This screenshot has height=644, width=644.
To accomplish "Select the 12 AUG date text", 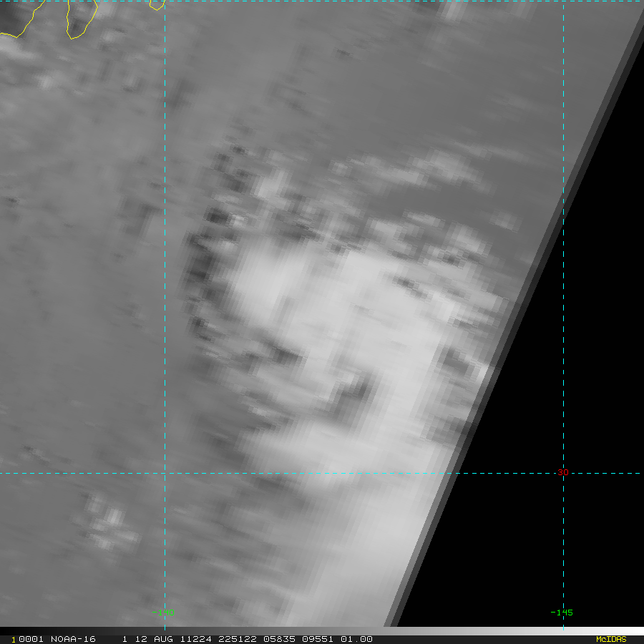I will click(154, 639).
